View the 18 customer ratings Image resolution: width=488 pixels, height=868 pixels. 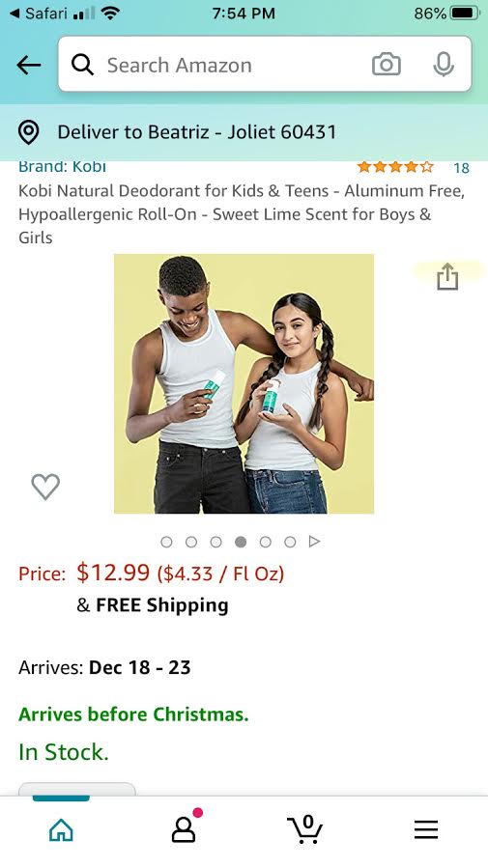pyautogui.click(x=461, y=168)
